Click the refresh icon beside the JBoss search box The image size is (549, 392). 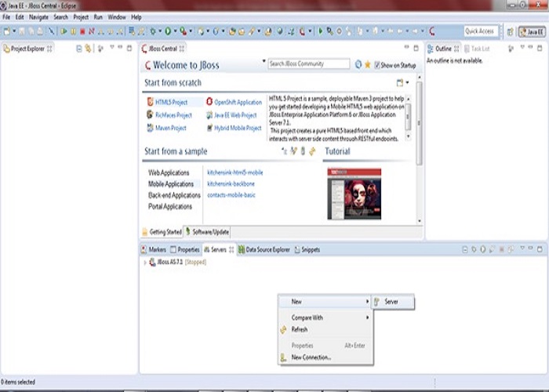358,64
